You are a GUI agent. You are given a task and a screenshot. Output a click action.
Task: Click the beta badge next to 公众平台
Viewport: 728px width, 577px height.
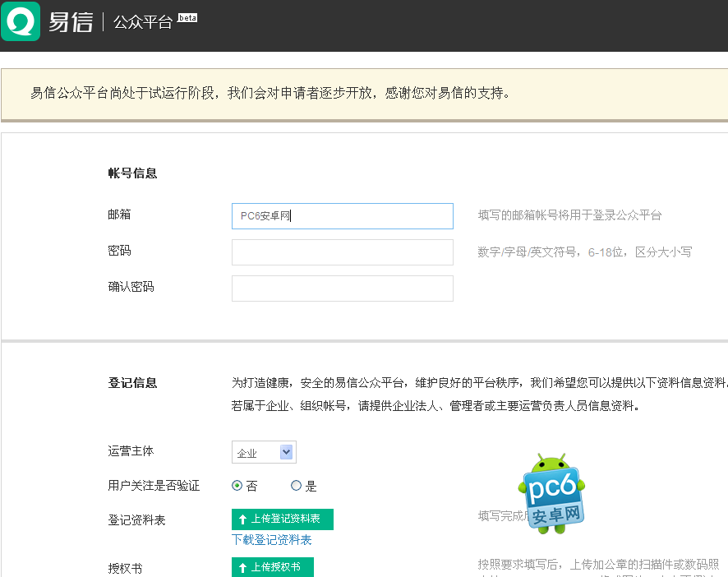(x=187, y=17)
